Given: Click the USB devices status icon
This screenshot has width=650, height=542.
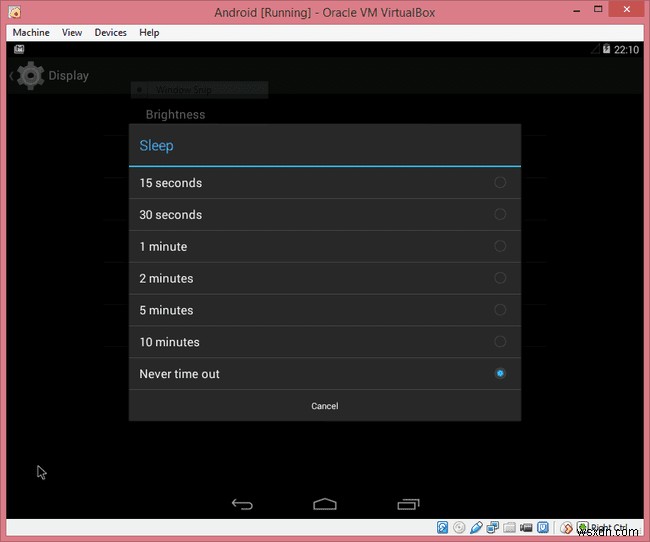Looking at the screenshot, I should [x=476, y=527].
